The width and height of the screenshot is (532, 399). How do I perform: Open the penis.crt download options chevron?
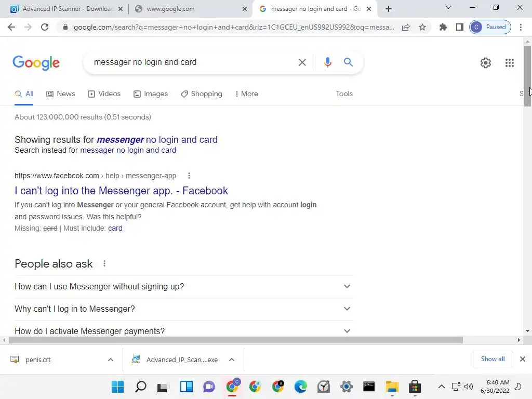pos(111,360)
